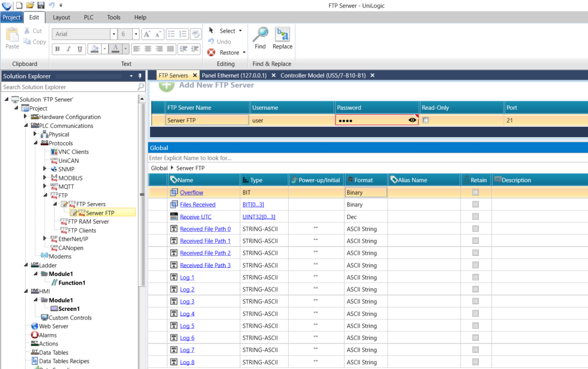Toggle Retain checkbox for Files Received row
This screenshot has width=588, height=369.
pyautogui.click(x=475, y=204)
